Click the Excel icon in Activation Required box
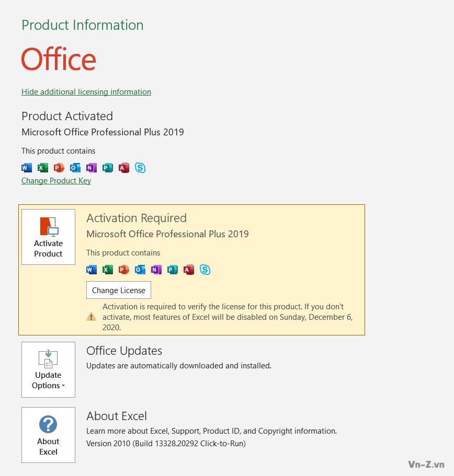This screenshot has width=454, height=476. pos(108,270)
